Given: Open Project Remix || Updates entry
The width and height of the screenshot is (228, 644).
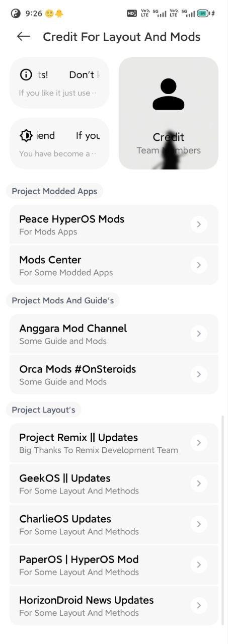Looking at the screenshot, I should tap(114, 443).
